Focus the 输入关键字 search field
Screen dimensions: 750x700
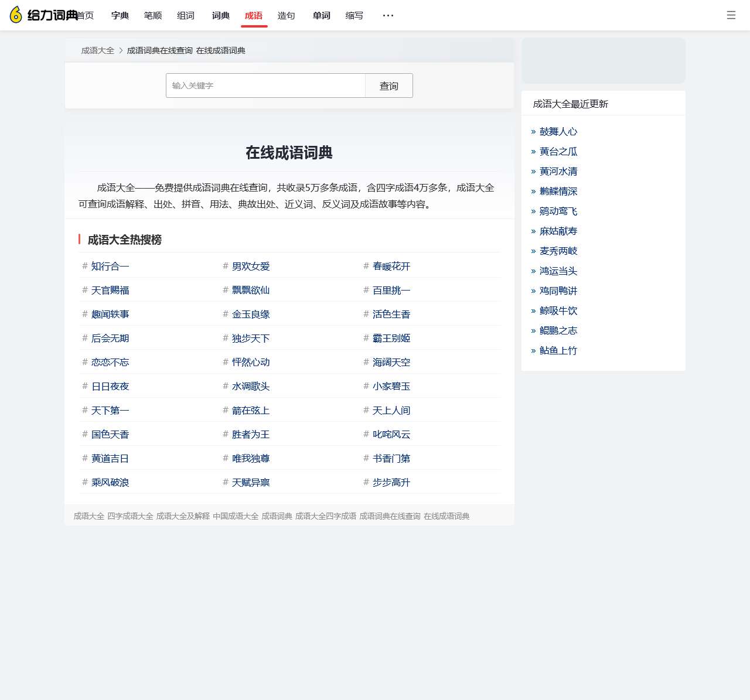[265, 86]
